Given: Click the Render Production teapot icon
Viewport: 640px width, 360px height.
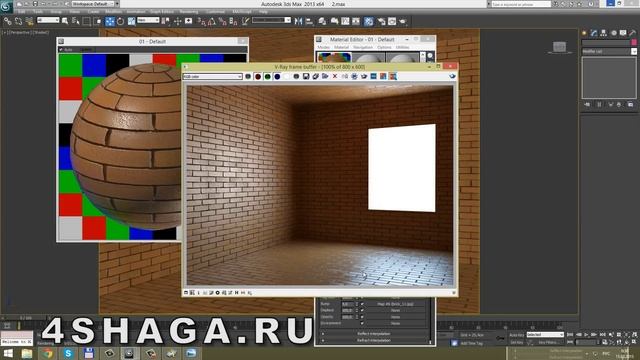Looking at the screenshot, I should coord(403,21).
